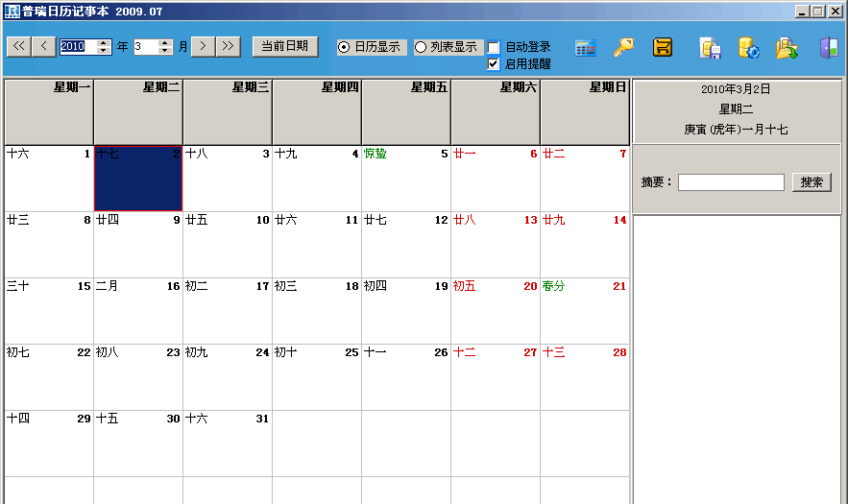
Task: Select Saturday March 6 cell
Action: (496, 179)
